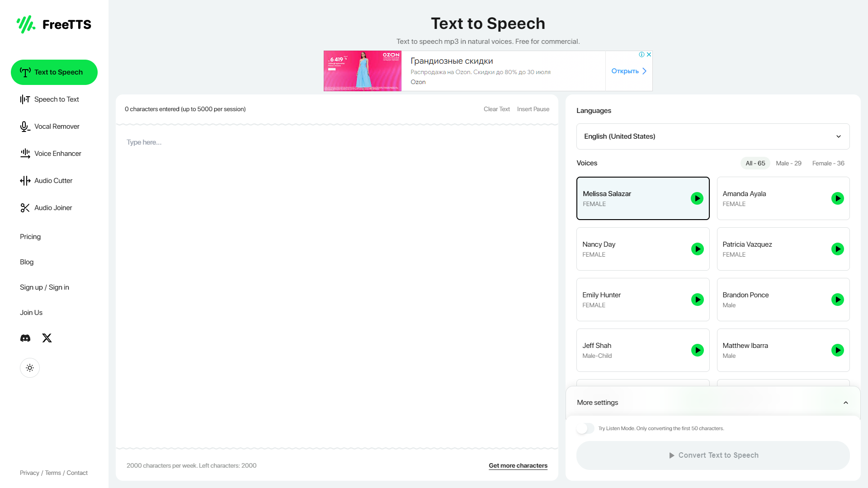Open the language selection dropdown
Screen dimensions: 868x488
712,136
